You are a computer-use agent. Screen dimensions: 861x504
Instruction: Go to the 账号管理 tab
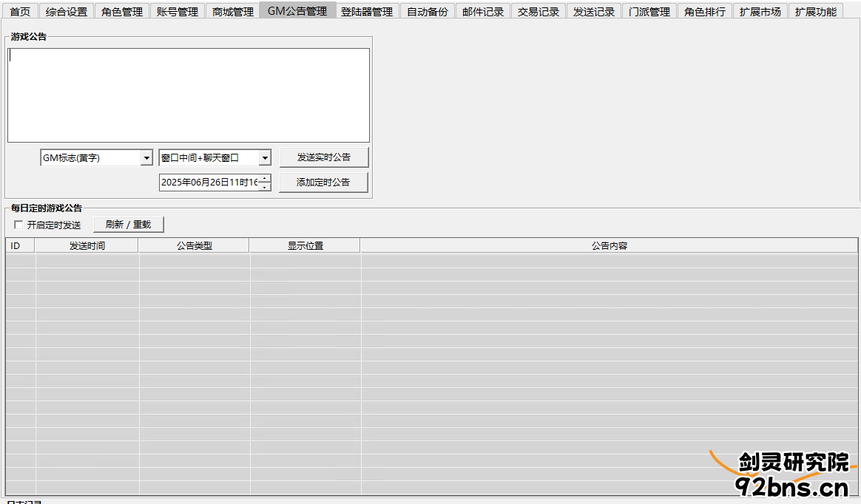coord(178,12)
